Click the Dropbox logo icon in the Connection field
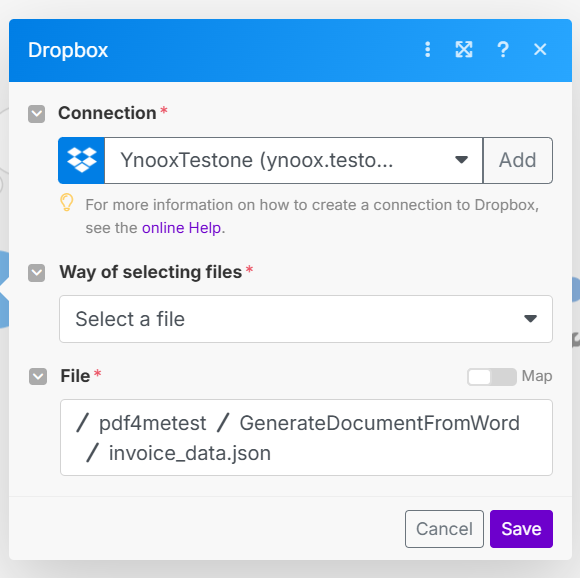 82,160
